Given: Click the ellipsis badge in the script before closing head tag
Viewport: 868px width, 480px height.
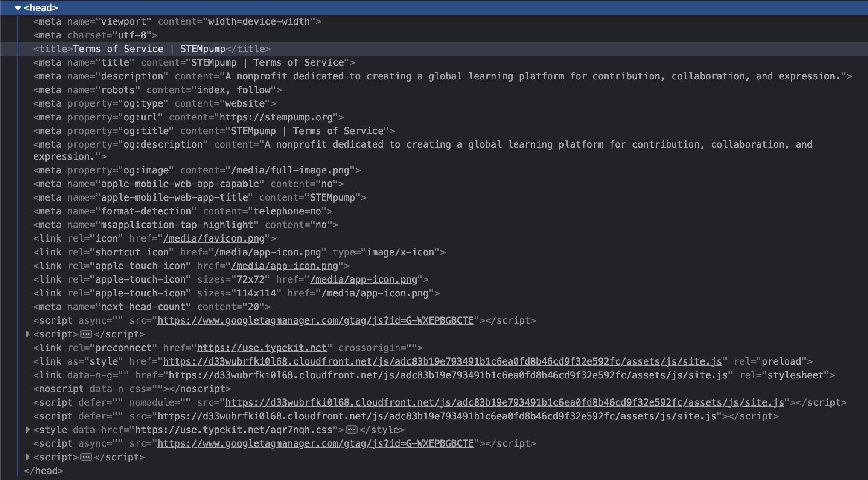Looking at the screenshot, I should 86,457.
